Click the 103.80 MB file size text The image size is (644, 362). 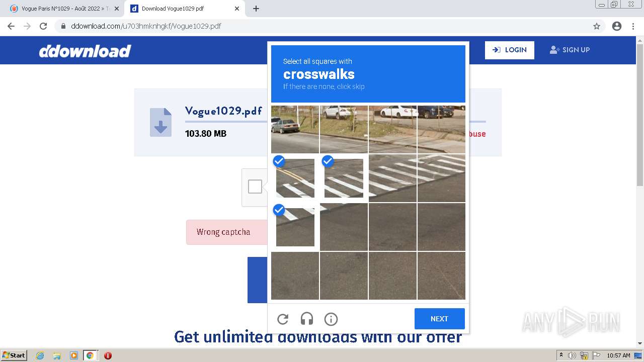click(x=206, y=134)
